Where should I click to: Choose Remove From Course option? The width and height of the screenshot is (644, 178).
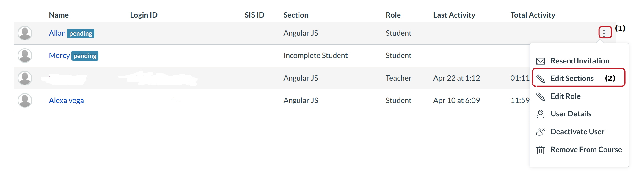click(586, 150)
